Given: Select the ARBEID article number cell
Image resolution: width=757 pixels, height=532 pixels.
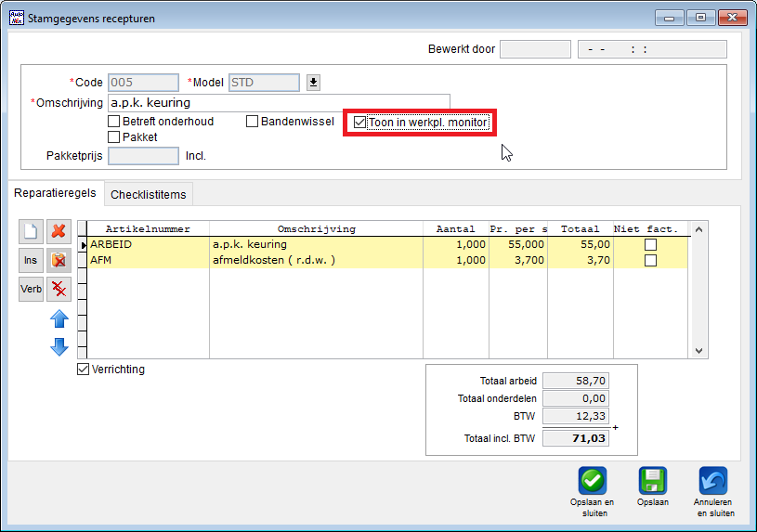Looking at the screenshot, I should 149,244.
